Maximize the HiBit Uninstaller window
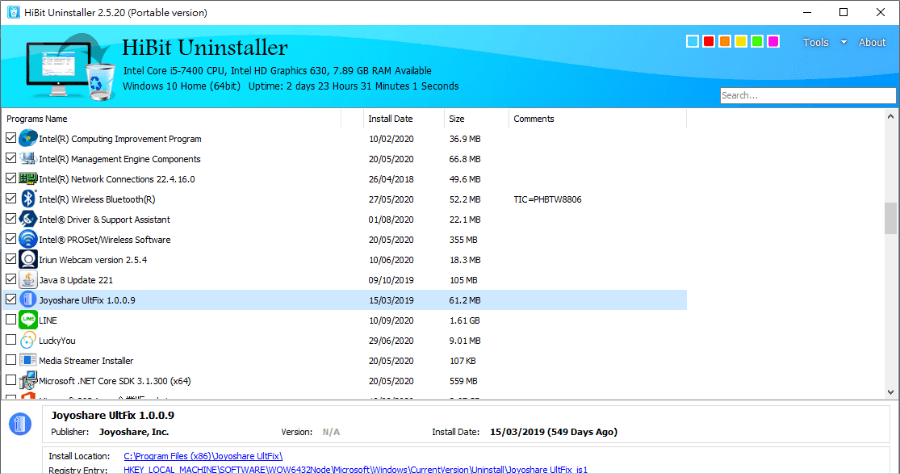The width and height of the screenshot is (900, 474). pyautogui.click(x=843, y=12)
